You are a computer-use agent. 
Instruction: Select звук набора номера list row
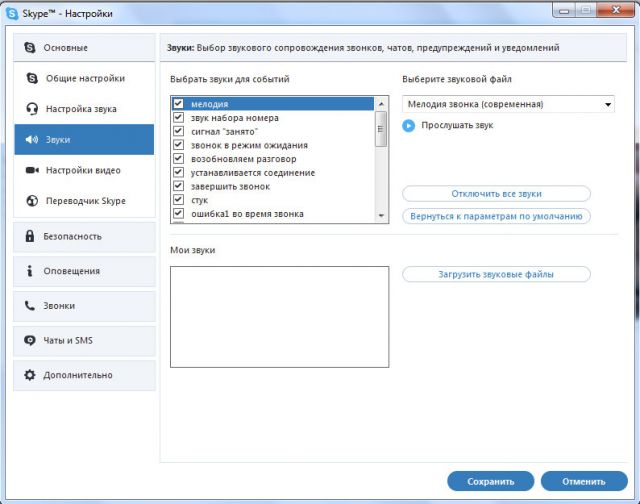(273, 118)
